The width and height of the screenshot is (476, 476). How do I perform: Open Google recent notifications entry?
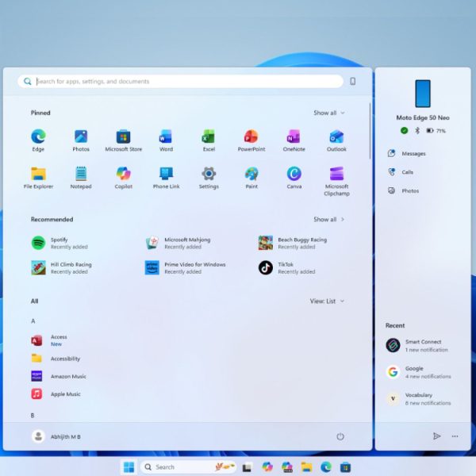pos(419,372)
